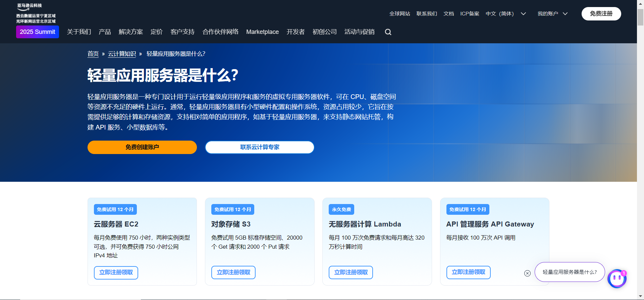Click the 免费试用 12 个月 badge on S3 card

233,209
